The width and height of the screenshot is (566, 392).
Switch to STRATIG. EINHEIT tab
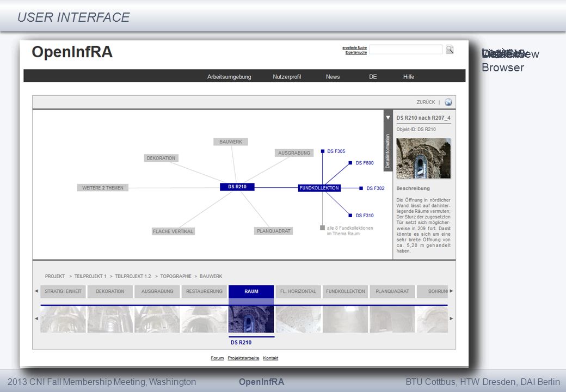coord(63,291)
